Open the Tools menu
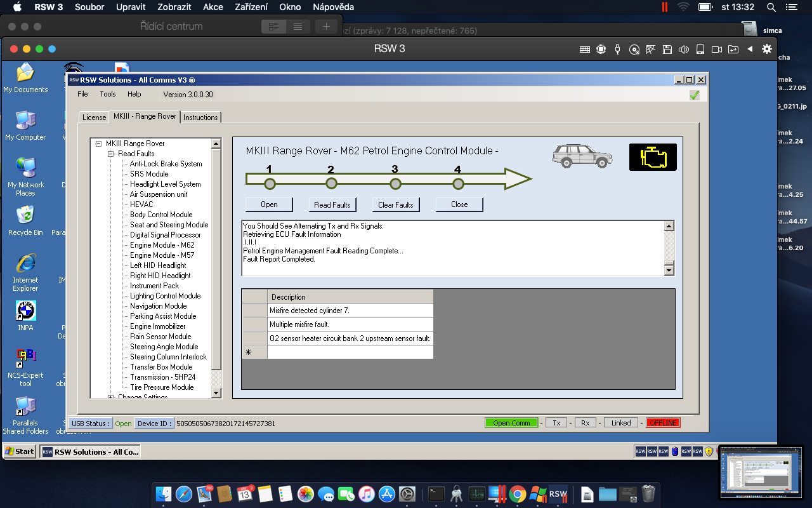812x508 pixels. tap(108, 94)
